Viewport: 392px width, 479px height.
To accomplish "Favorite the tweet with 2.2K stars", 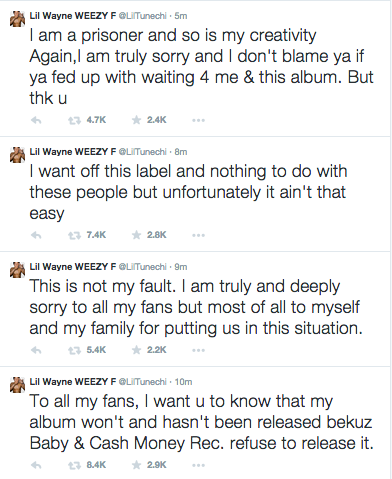I will (136, 350).
